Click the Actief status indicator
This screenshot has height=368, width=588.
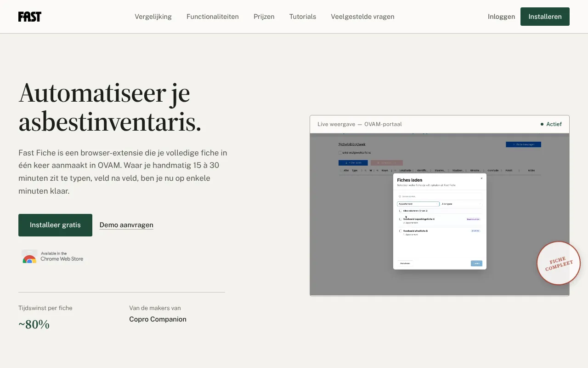pyautogui.click(x=551, y=124)
